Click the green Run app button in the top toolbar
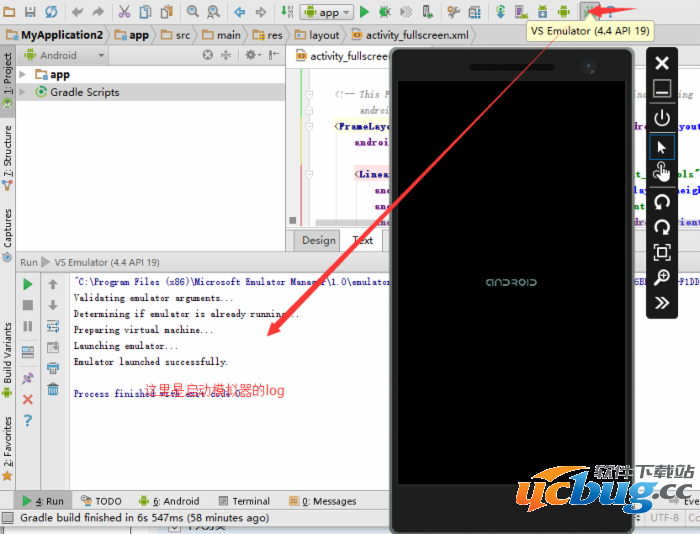Image resolution: width=700 pixels, height=534 pixels. (x=365, y=12)
